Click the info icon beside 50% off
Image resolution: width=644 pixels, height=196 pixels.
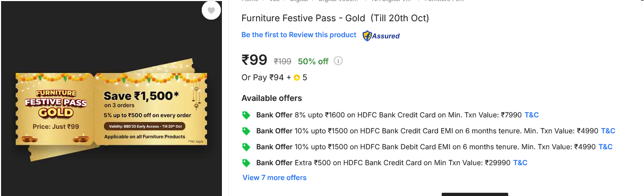tap(338, 61)
